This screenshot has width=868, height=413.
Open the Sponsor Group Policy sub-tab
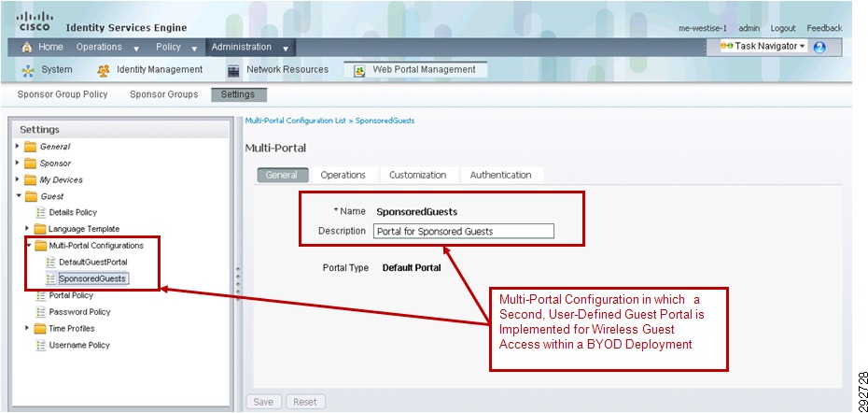(63, 94)
